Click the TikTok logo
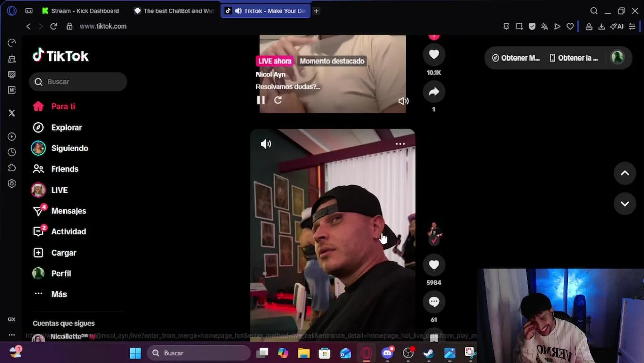 [x=60, y=56]
